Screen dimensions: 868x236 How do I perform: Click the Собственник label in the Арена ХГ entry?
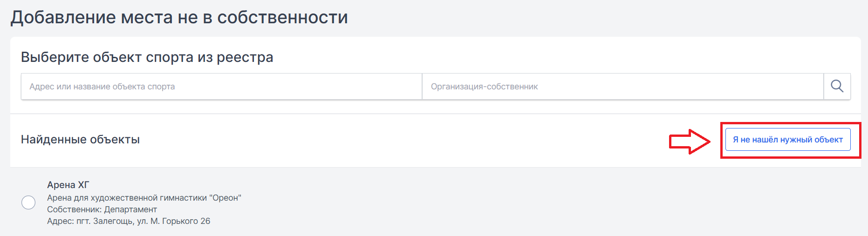pyautogui.click(x=74, y=209)
